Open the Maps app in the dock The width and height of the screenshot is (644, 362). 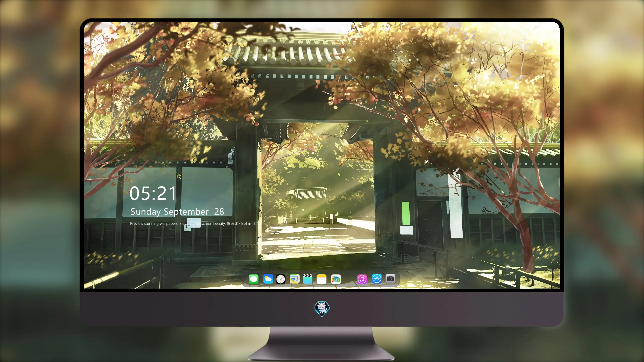[294, 279]
